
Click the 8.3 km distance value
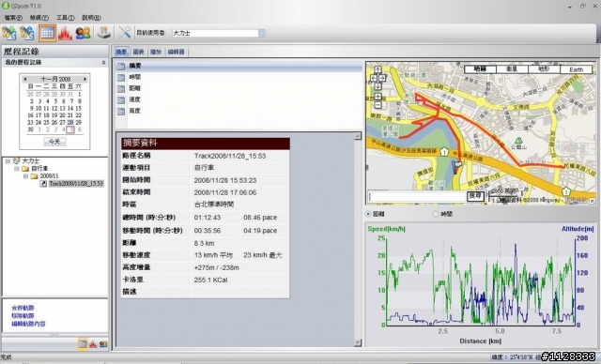click(x=205, y=243)
